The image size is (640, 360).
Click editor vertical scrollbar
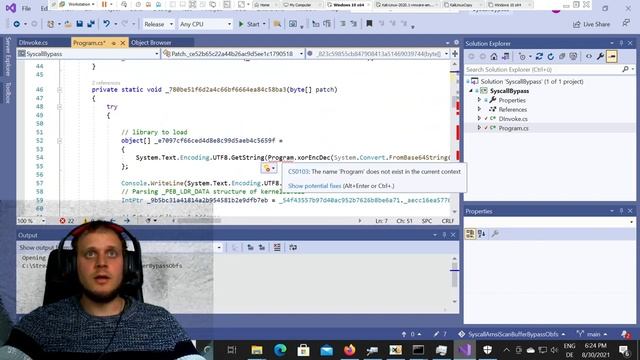click(x=455, y=138)
